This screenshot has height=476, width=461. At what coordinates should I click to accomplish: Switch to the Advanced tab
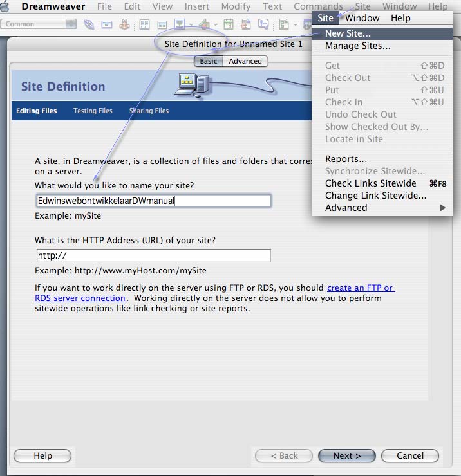pyautogui.click(x=245, y=61)
